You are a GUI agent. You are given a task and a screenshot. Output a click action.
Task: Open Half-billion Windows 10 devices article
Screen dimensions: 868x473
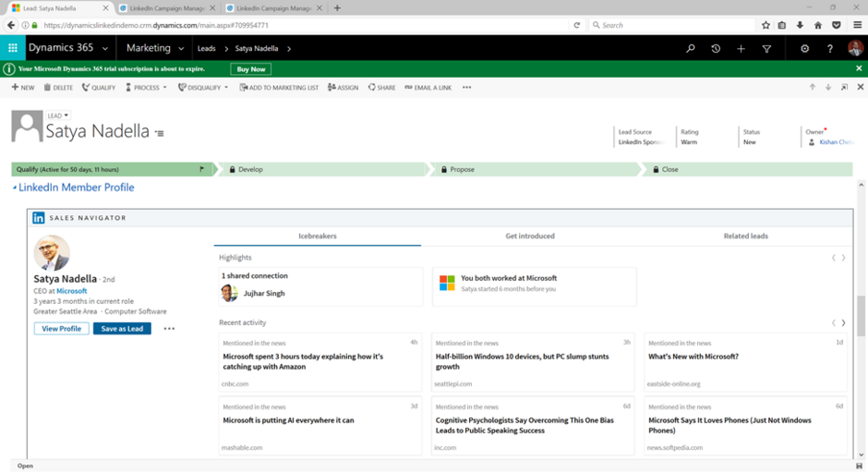tap(522, 361)
